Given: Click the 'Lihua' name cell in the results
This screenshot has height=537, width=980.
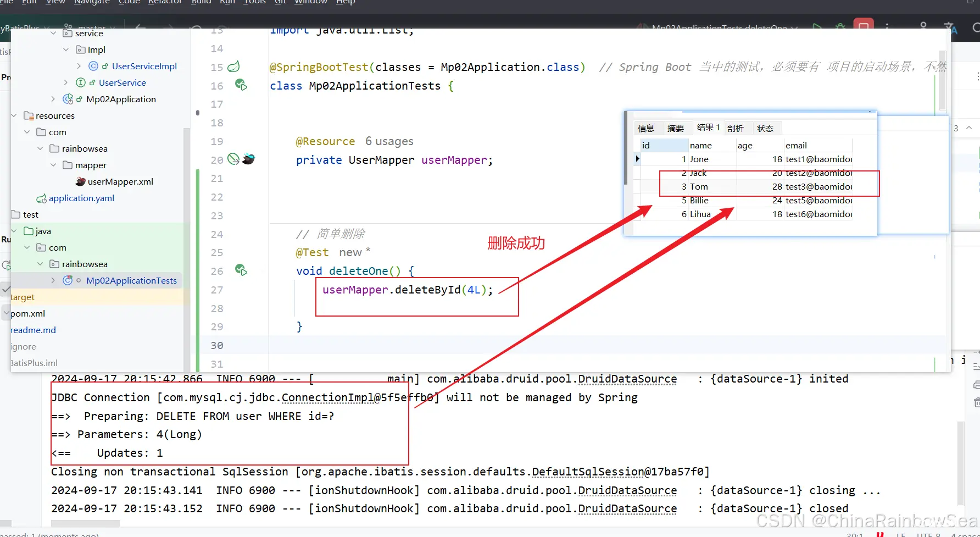Looking at the screenshot, I should tap(712, 214).
